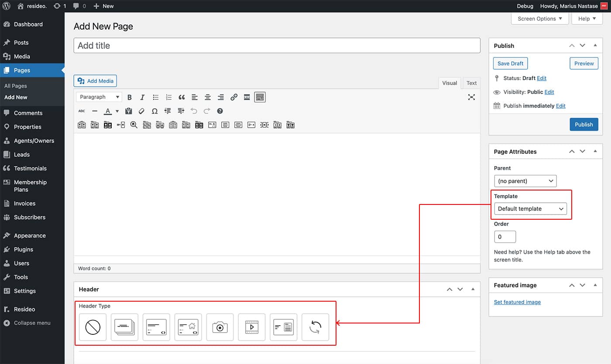
Task: Open Properties in the sidebar menu
Action: [x=27, y=127]
